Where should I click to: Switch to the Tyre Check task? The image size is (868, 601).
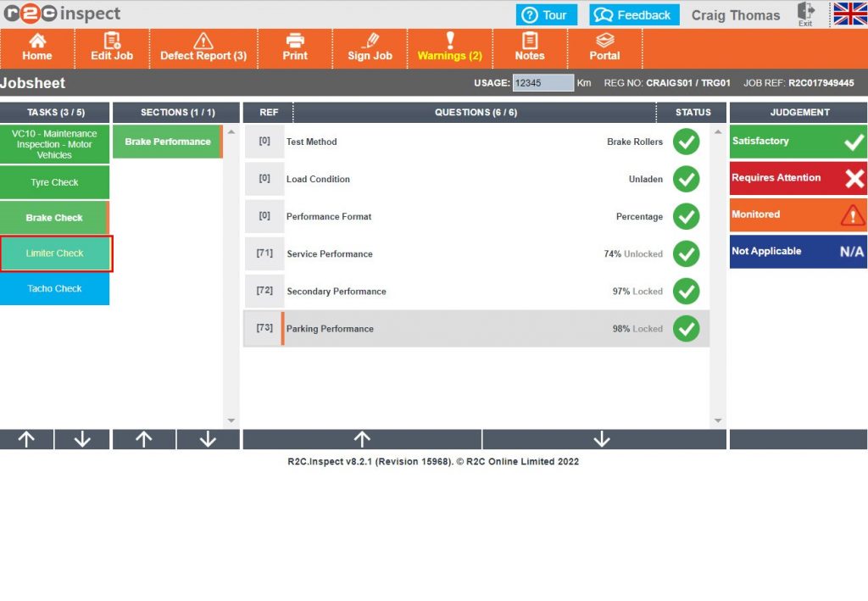click(x=54, y=181)
